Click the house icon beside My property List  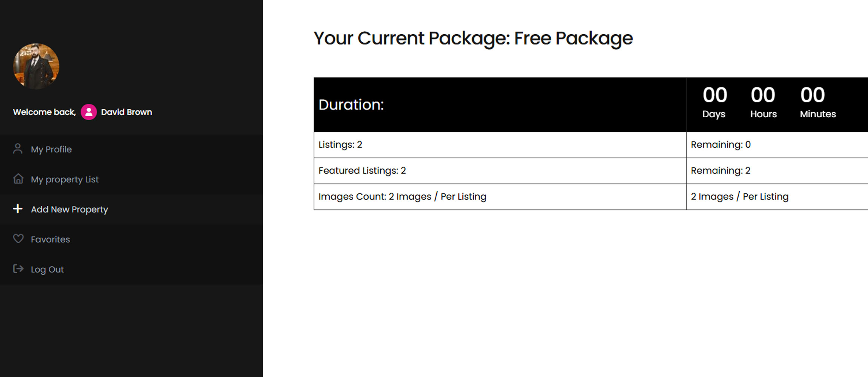18,179
